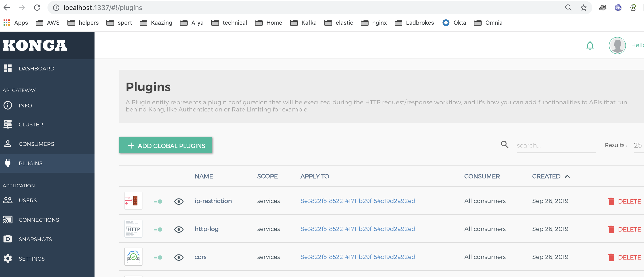Toggle Created column sort arrow
This screenshot has height=277, width=644.
(x=567, y=176)
